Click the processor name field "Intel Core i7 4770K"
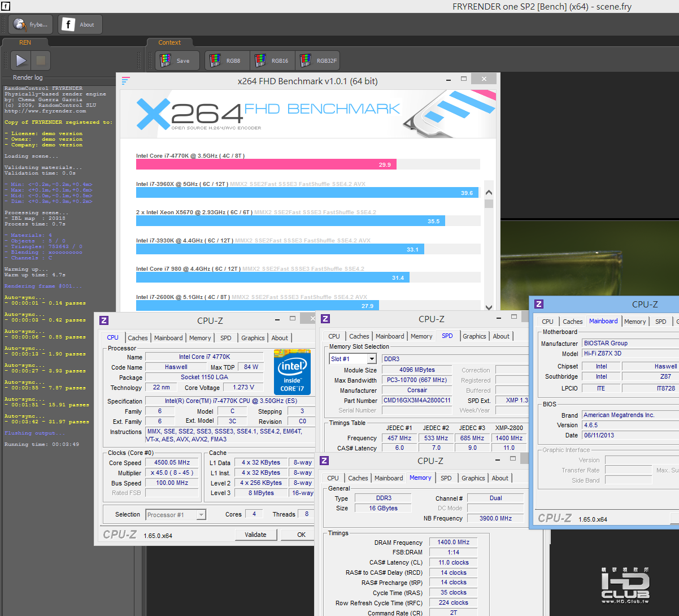Viewport: 679px width, 616px height. pyautogui.click(x=204, y=357)
